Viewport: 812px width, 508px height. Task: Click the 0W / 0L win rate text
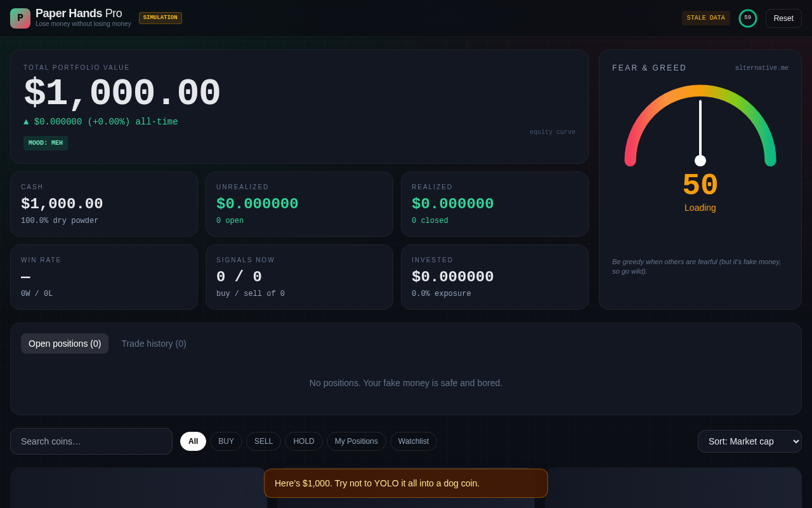37,294
